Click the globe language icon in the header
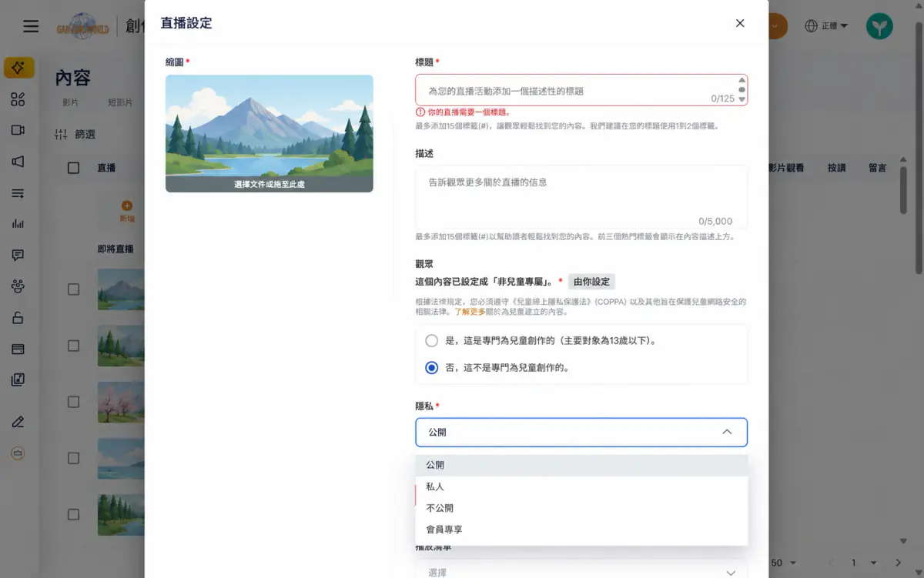This screenshot has height=578, width=924. tap(811, 26)
